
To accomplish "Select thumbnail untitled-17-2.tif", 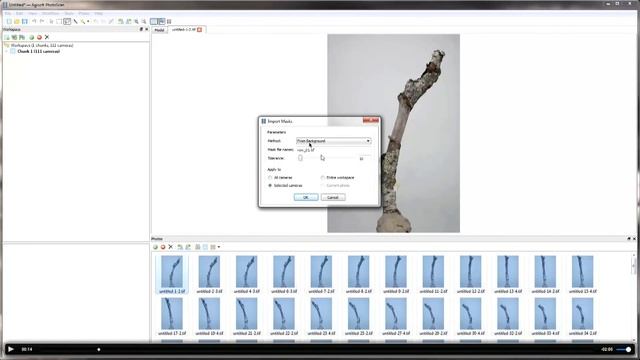I will tap(172, 316).
